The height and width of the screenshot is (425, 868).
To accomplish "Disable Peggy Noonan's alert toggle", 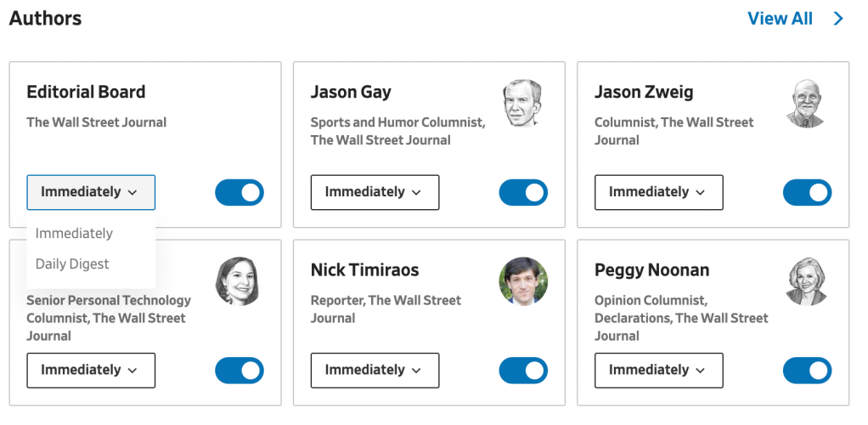I will 807,371.
